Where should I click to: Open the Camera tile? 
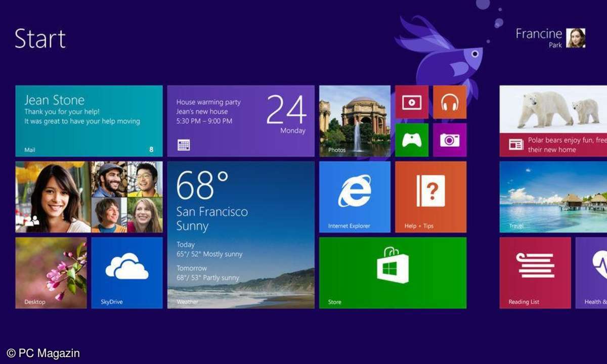[x=450, y=140]
